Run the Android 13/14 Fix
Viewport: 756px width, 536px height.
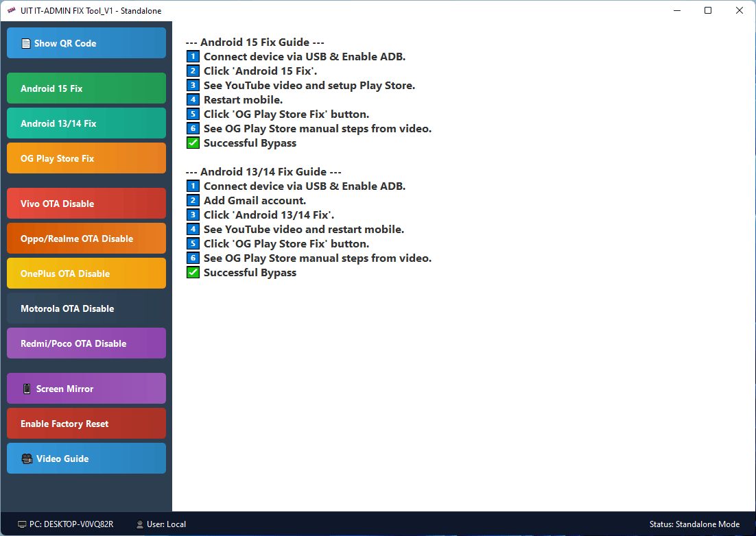pos(86,123)
